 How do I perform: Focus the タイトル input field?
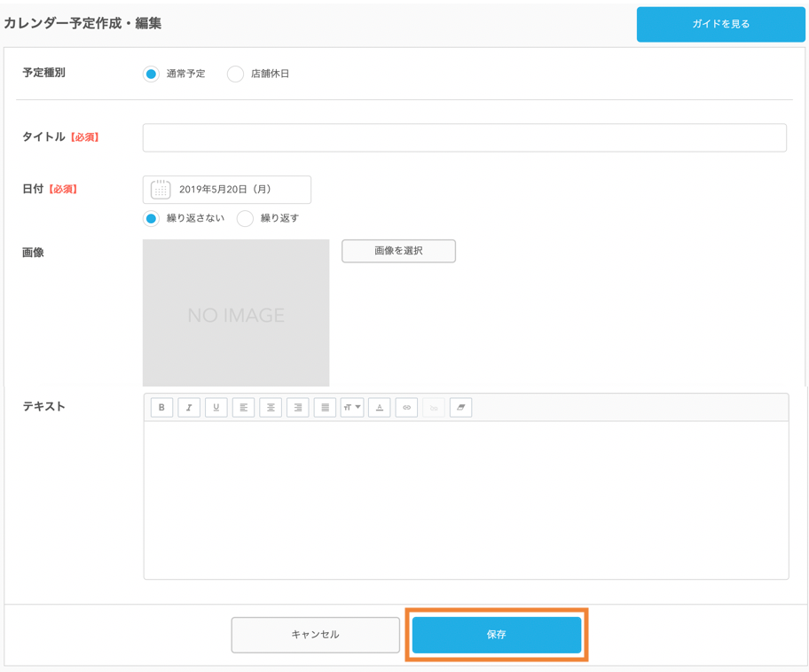pos(464,137)
